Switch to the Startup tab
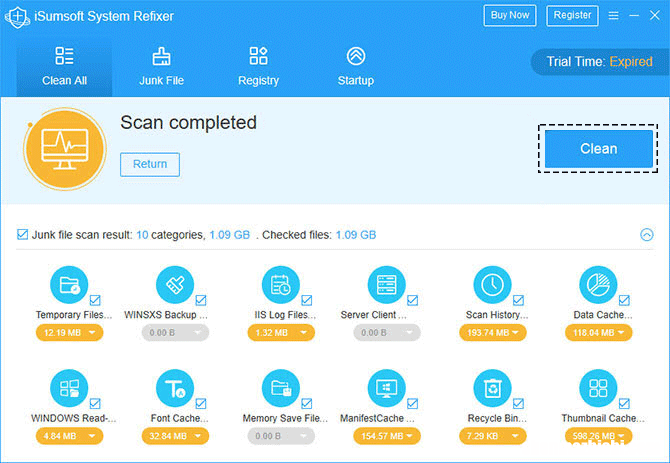 pos(356,67)
